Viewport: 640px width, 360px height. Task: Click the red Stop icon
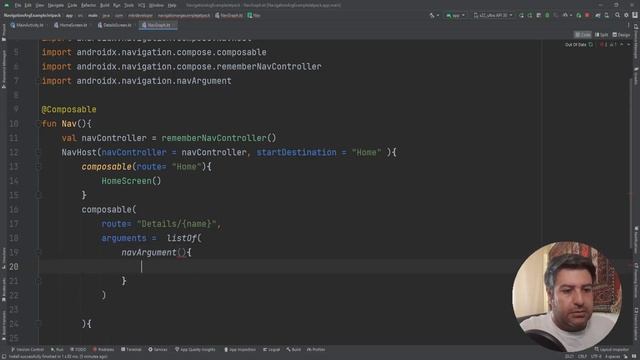[x=587, y=16]
